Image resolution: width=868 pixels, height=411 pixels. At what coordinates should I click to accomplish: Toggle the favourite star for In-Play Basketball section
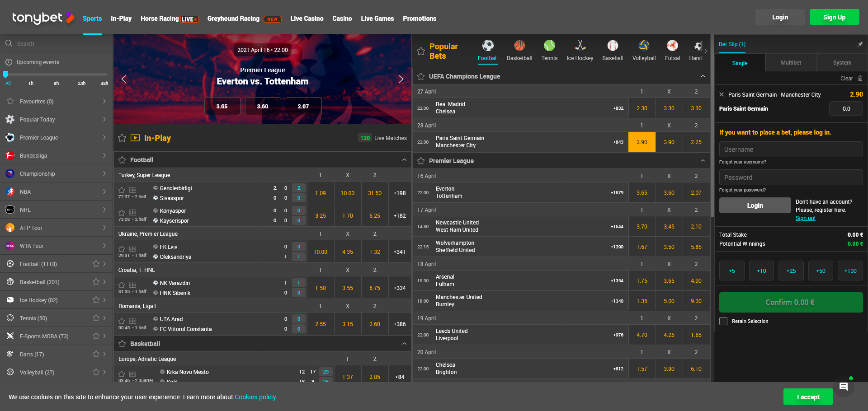pos(122,344)
